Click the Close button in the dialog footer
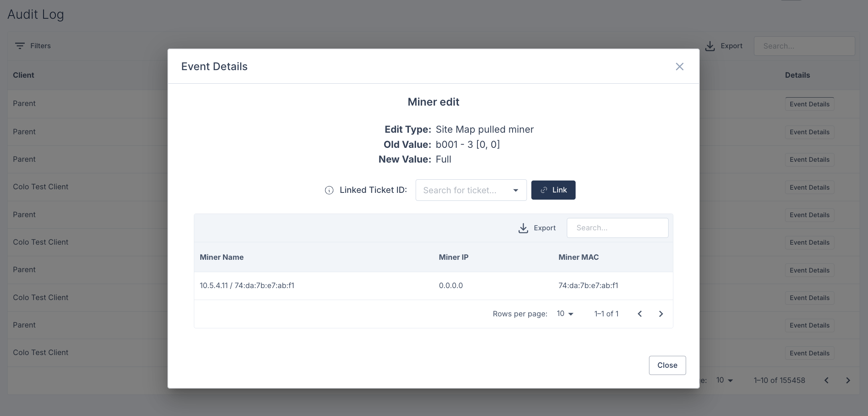This screenshot has height=416, width=868. coord(667,365)
